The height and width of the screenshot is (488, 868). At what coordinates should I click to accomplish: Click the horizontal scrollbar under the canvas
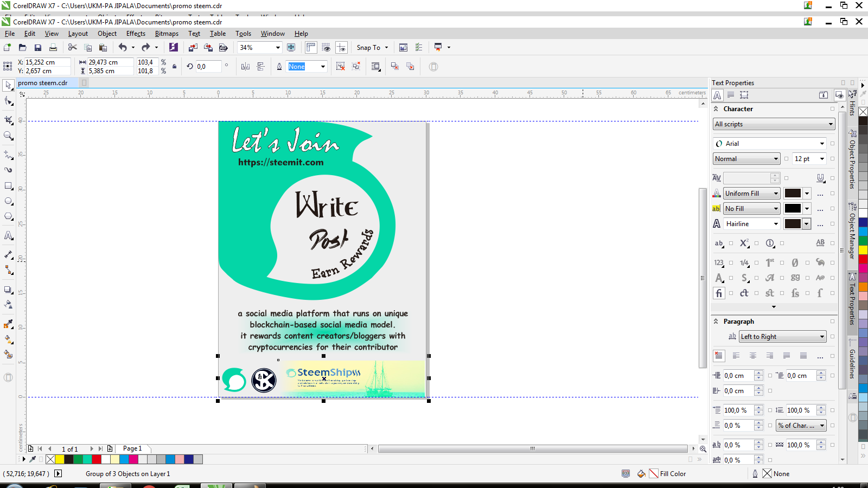click(x=533, y=449)
